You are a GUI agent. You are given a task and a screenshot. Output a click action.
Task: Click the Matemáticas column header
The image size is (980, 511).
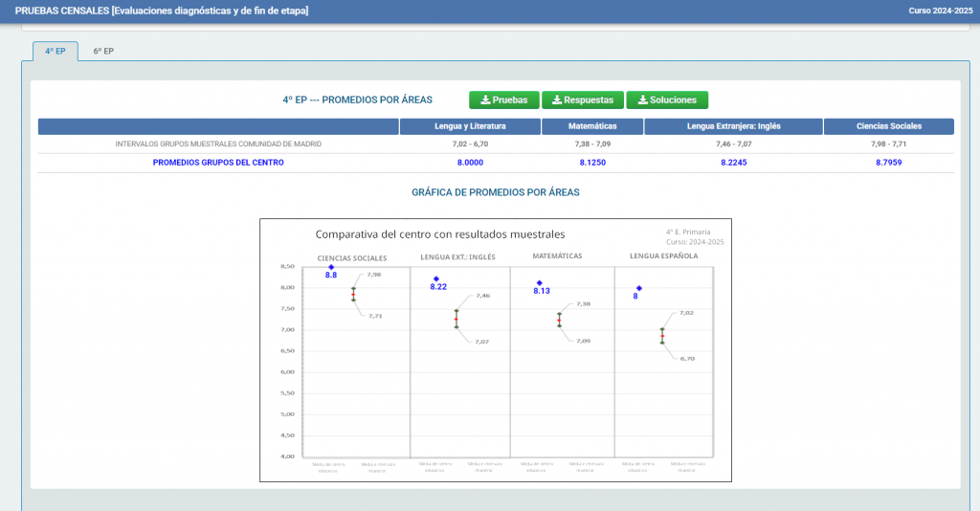tap(592, 126)
